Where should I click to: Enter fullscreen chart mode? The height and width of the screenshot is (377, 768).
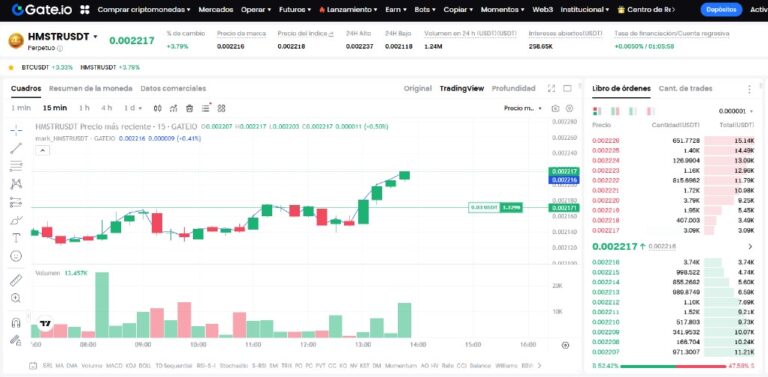[x=552, y=89]
